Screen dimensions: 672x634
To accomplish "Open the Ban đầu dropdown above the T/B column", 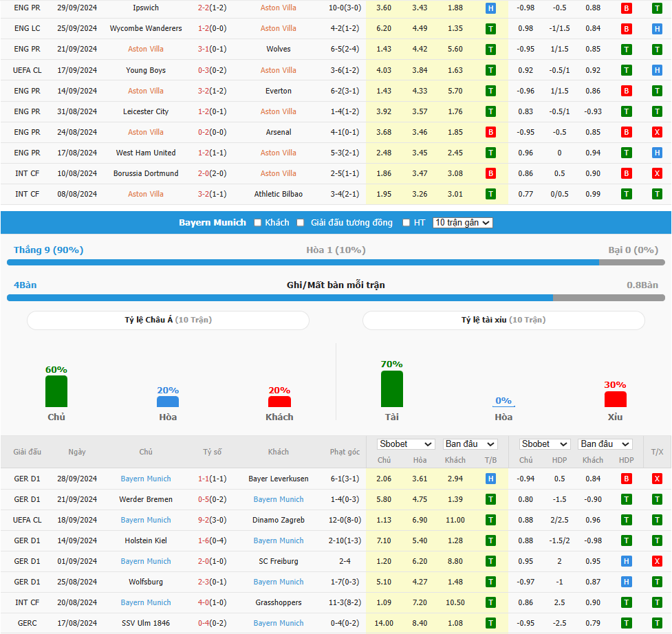I will coord(470,444).
